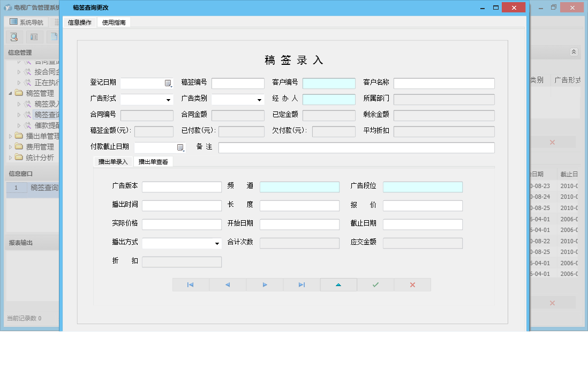588x367 pixels.
Task: Click the 广告版本 input box
Action: coord(182,187)
